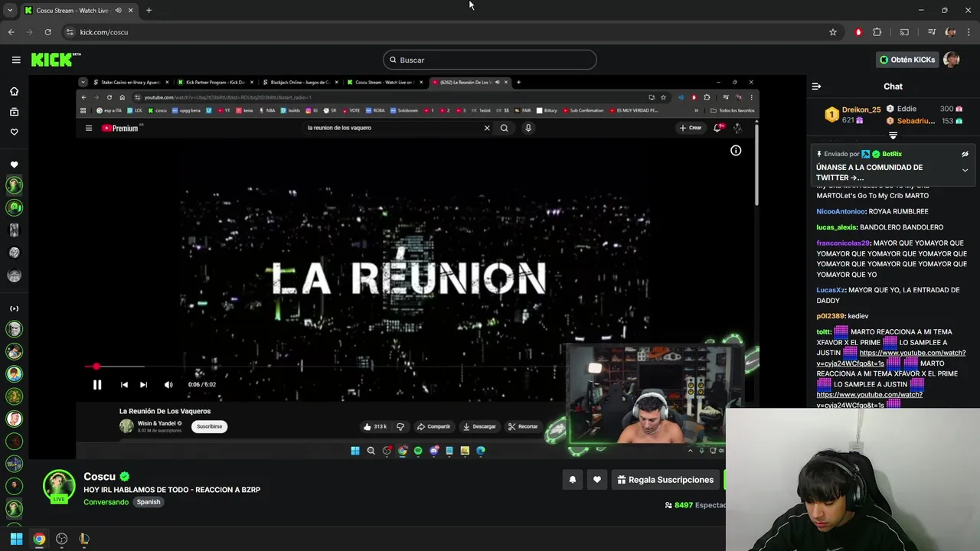Click the YouTube dislike thumbs-down
The width and height of the screenshot is (980, 551).
tap(400, 426)
